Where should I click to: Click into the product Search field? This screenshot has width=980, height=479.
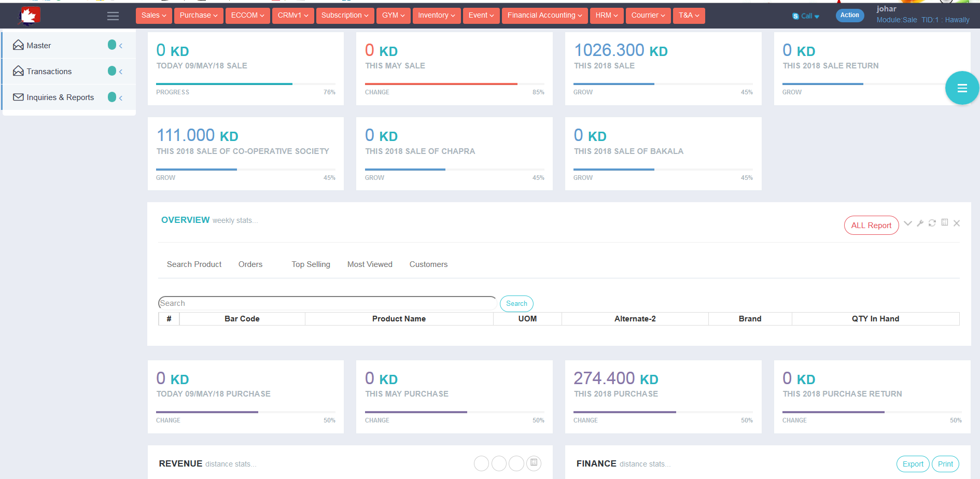click(x=327, y=303)
